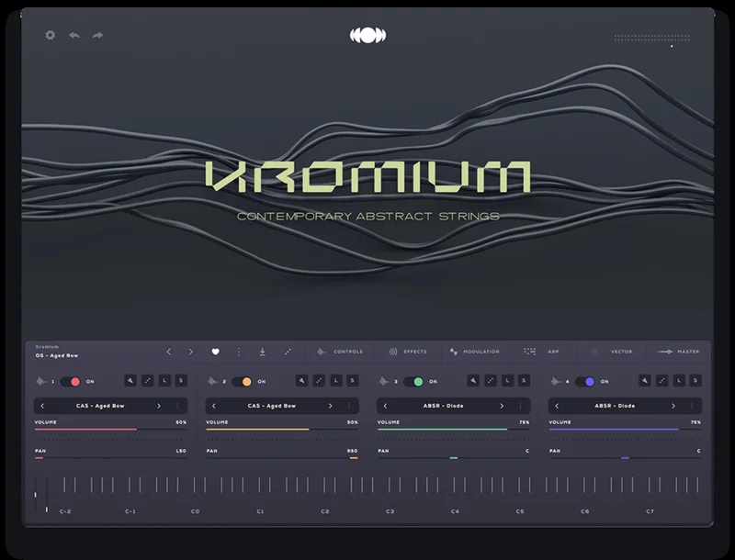This screenshot has width=735, height=560.
Task: Switch to the Modulation tab
Action: 475,352
